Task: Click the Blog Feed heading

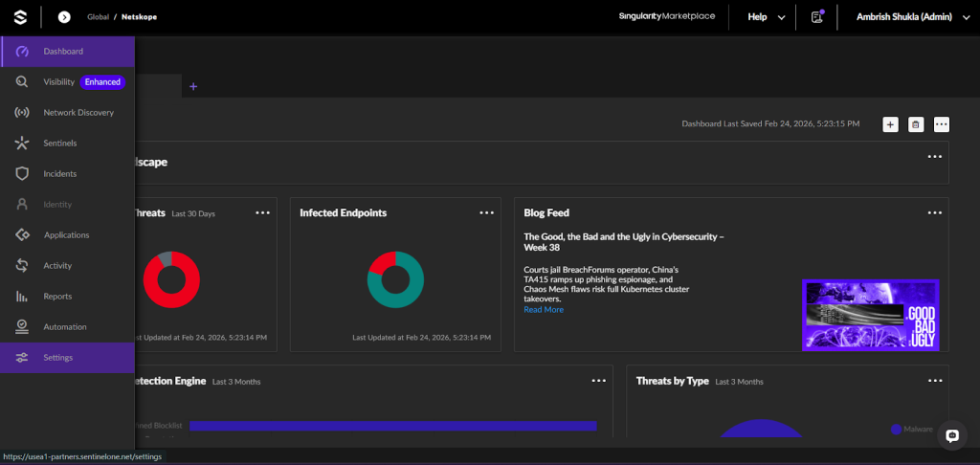Action: click(x=546, y=213)
